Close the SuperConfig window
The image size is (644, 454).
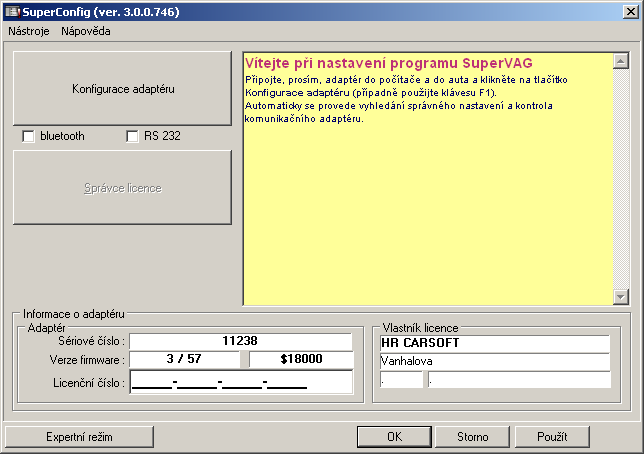[630, 12]
